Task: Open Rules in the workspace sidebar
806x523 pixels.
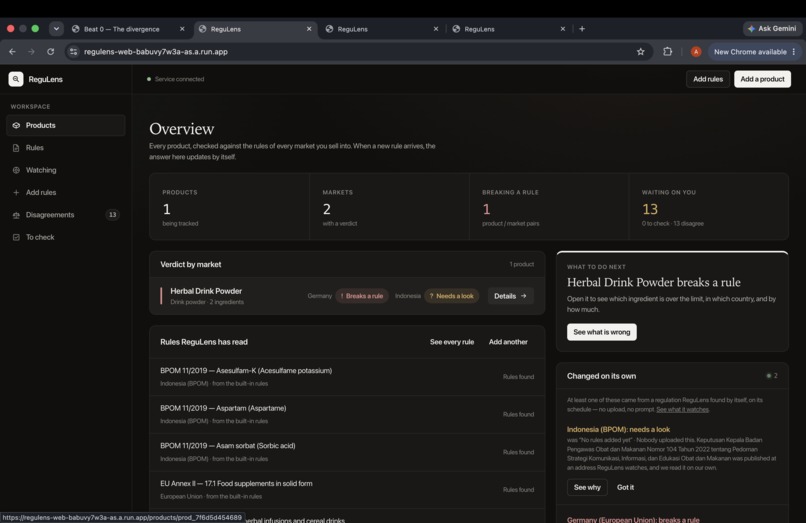Action: 66,148
